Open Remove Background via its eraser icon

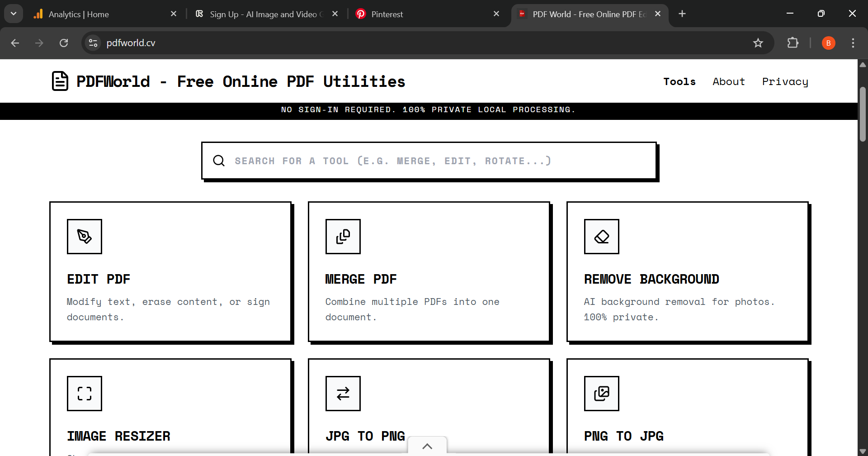(x=602, y=236)
